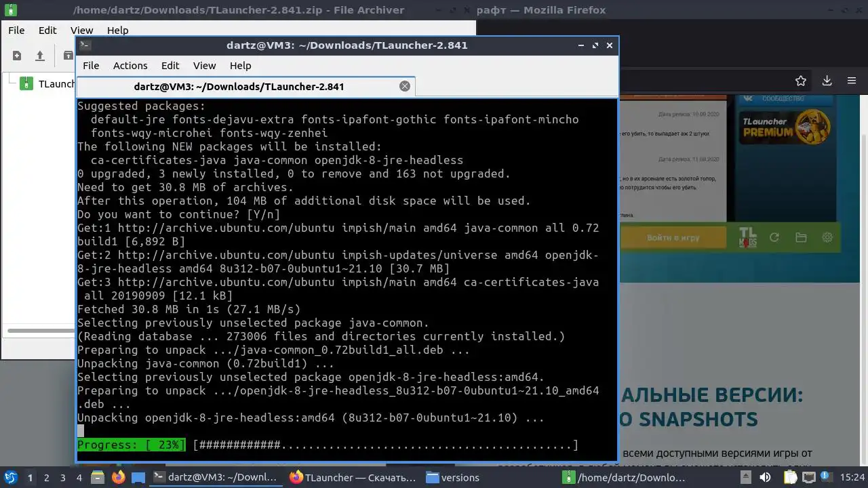868x488 pixels.
Task: Click the open archive upload-arrow icon in File Archiver
Action: pyautogui.click(x=40, y=56)
